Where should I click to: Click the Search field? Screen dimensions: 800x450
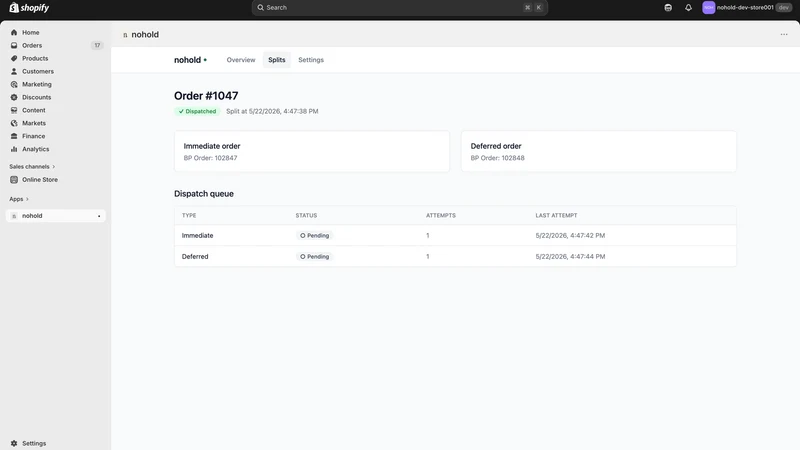pyautogui.click(x=399, y=8)
